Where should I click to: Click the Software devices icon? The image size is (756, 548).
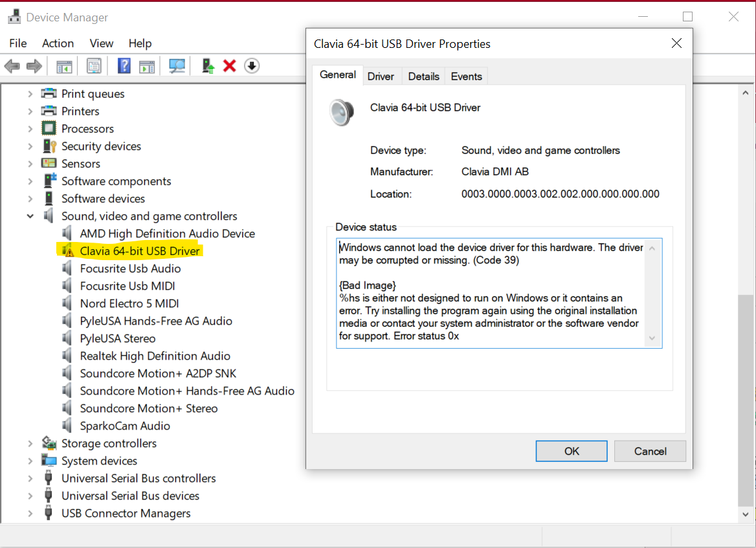click(49, 198)
